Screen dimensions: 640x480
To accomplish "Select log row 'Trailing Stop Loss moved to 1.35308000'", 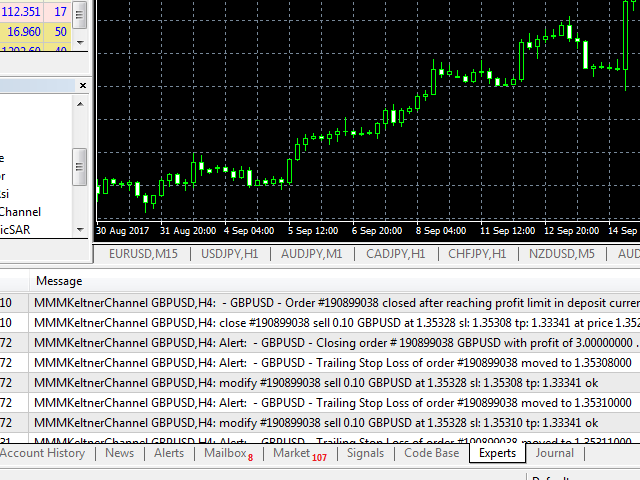I will [x=320, y=363].
